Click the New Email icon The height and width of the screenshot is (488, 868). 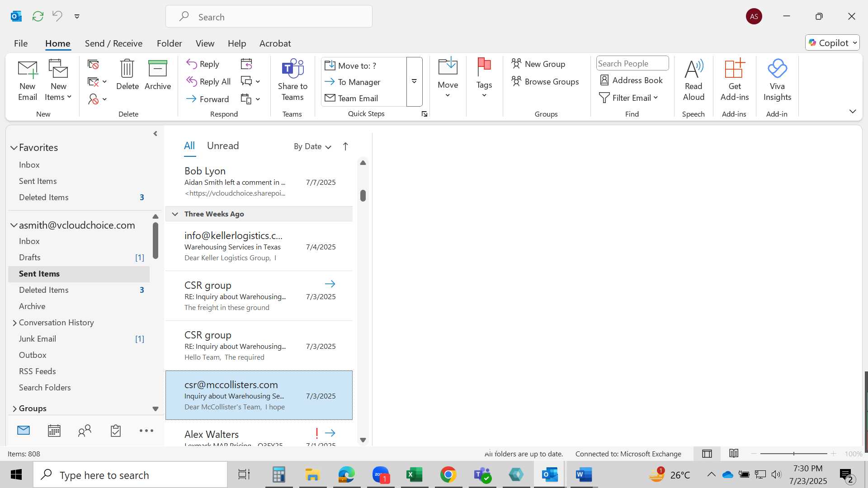point(28,80)
